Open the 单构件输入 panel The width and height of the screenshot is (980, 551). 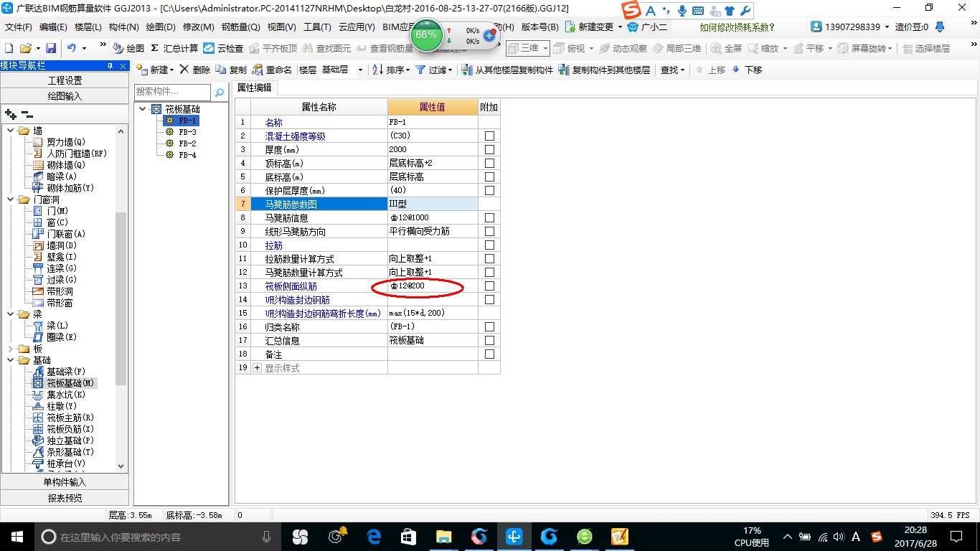tap(65, 482)
